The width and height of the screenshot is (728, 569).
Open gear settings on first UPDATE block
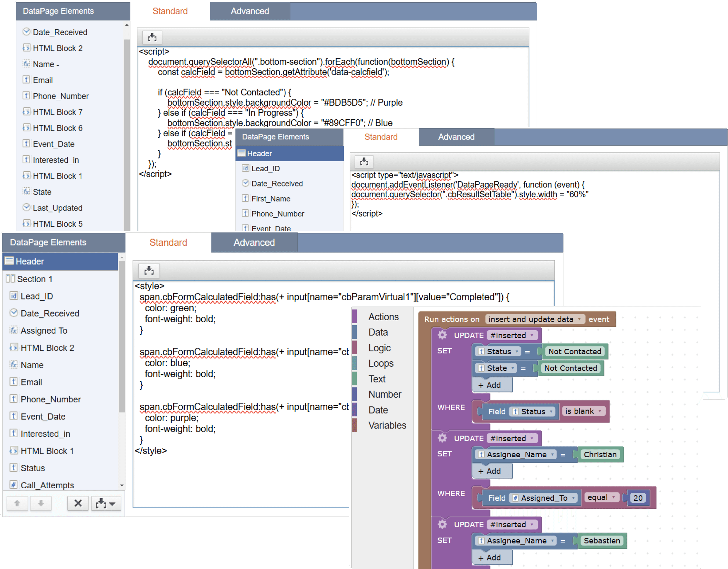[x=442, y=335]
